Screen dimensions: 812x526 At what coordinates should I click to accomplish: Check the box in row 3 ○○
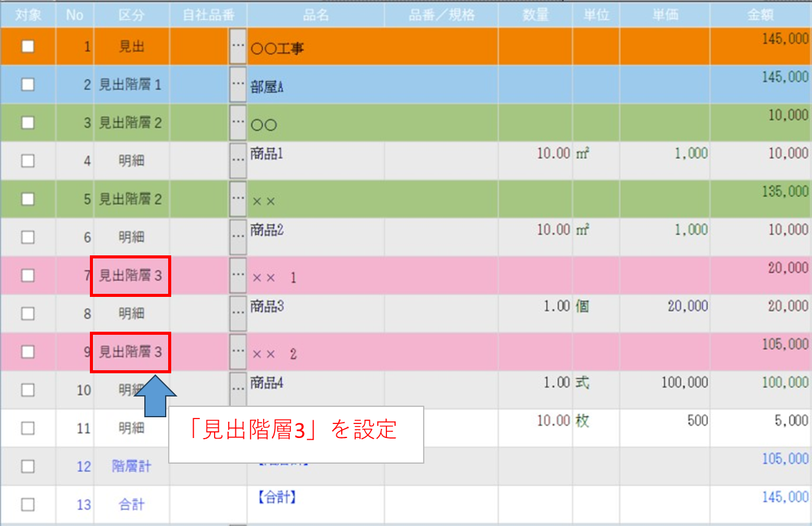click(x=28, y=123)
